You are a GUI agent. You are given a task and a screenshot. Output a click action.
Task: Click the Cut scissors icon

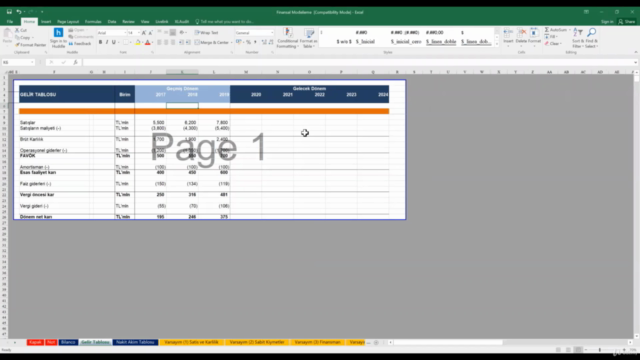[x=17, y=30]
